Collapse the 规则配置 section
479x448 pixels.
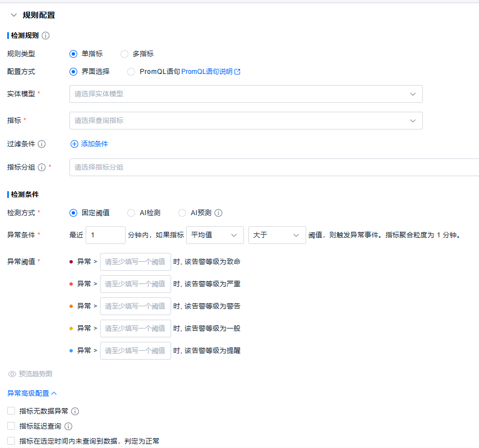[14, 15]
